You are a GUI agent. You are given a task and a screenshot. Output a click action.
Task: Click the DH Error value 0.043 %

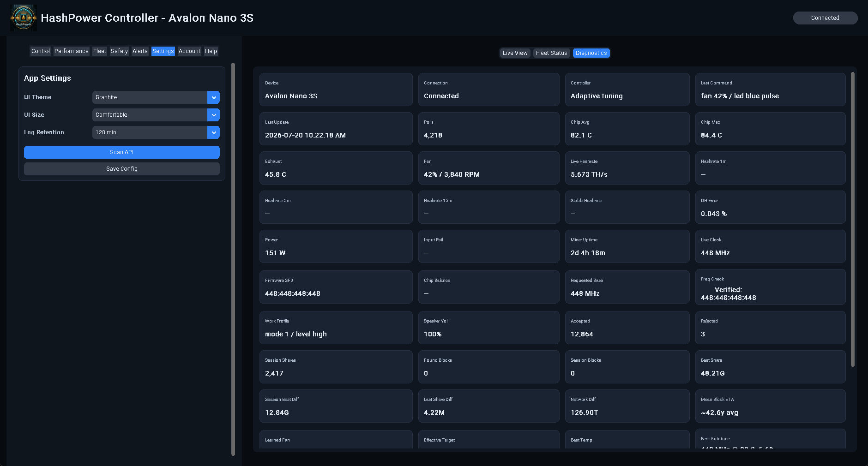tap(714, 214)
